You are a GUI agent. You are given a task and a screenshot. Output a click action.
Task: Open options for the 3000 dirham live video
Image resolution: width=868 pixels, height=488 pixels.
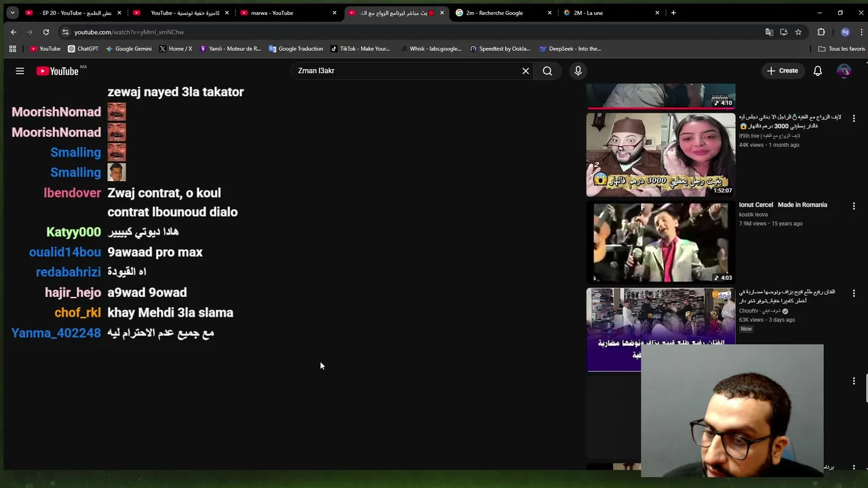[x=854, y=118]
